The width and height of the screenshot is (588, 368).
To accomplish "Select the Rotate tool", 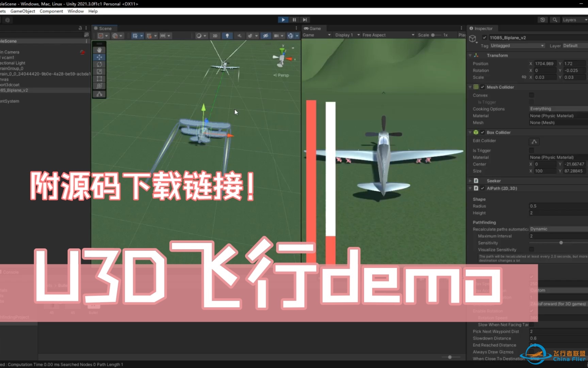I will point(99,64).
